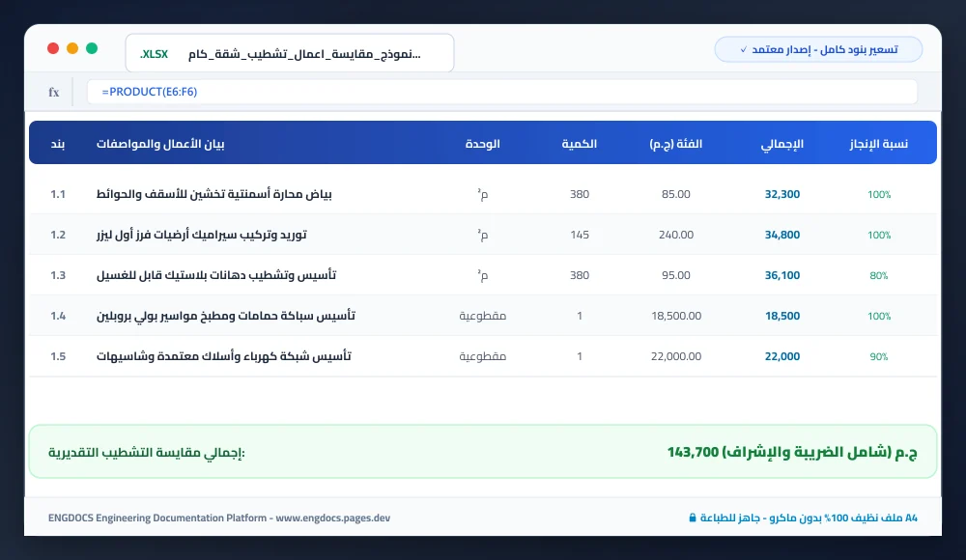Click the 'الكمية' column header
Viewport: 966px width, 560px height.
point(579,144)
